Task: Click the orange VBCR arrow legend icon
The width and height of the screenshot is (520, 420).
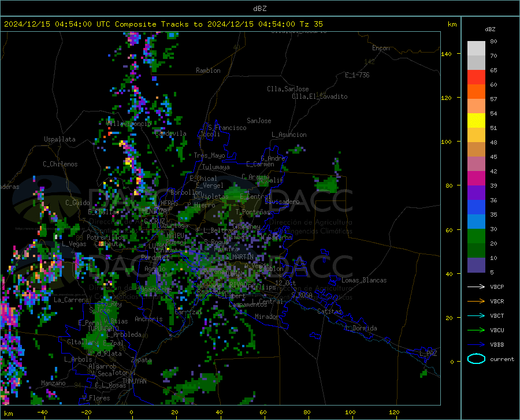Action: (x=476, y=301)
